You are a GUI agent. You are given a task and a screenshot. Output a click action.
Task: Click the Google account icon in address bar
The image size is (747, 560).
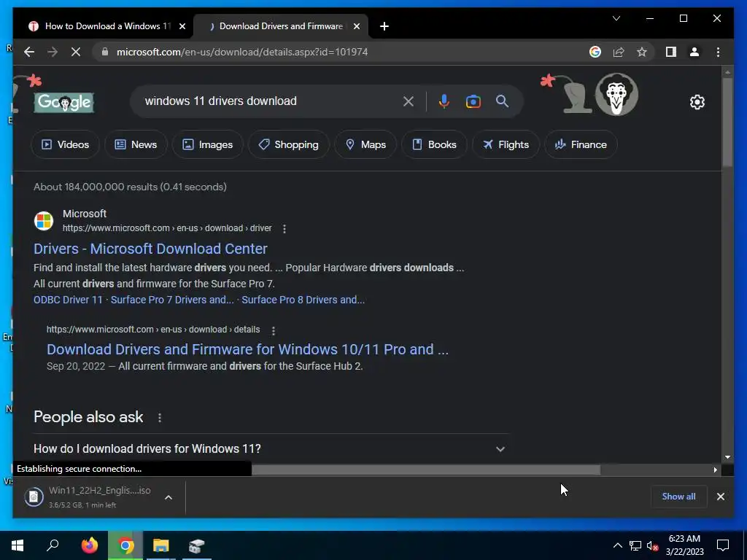tap(595, 52)
